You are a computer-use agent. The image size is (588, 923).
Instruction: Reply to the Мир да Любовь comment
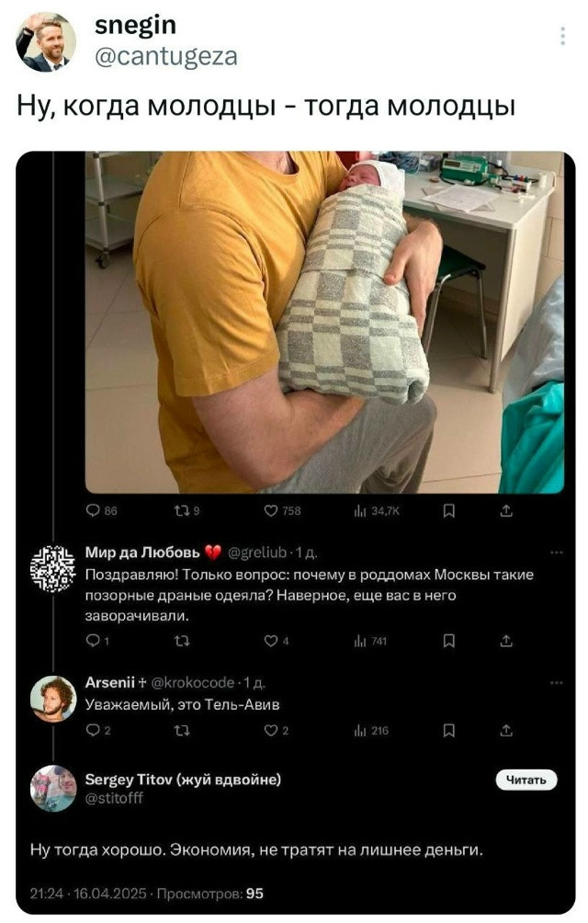click(x=92, y=643)
